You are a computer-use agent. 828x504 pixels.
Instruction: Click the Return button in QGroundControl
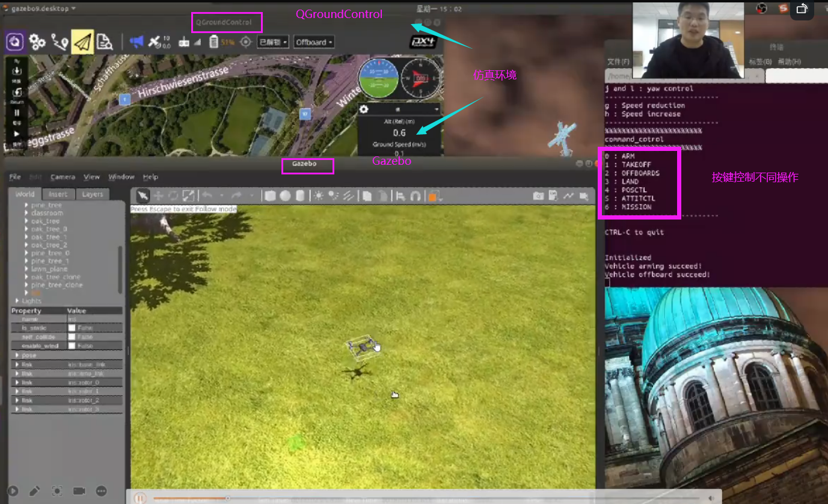pos(17,95)
